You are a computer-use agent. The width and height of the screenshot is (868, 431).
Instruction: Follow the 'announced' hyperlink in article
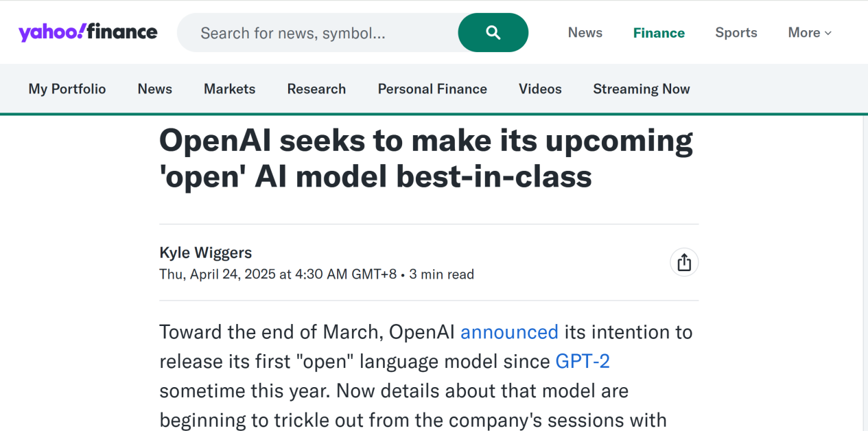[509, 332]
